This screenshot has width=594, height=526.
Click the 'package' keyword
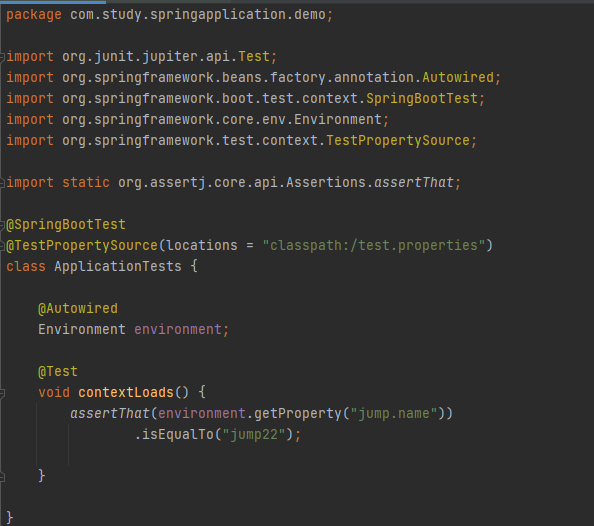coord(34,15)
